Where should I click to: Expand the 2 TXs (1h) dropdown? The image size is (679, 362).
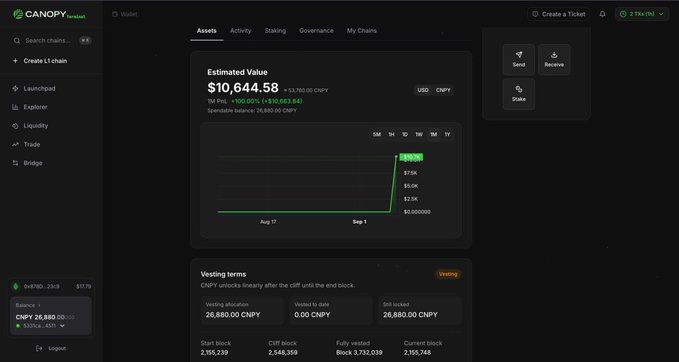[x=642, y=14]
